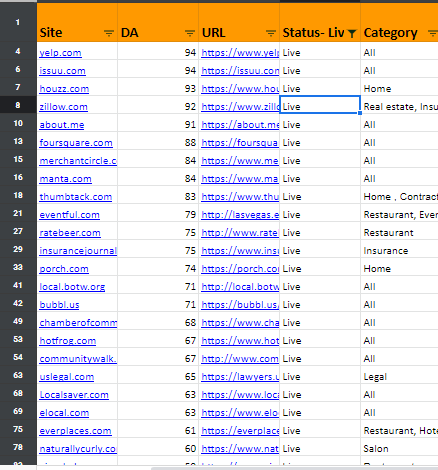Open the about.me site link
This screenshot has height=470, width=438.
(62, 125)
